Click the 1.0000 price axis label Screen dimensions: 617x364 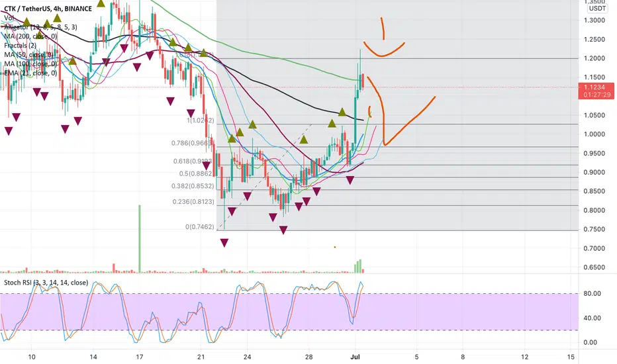[x=594, y=134]
